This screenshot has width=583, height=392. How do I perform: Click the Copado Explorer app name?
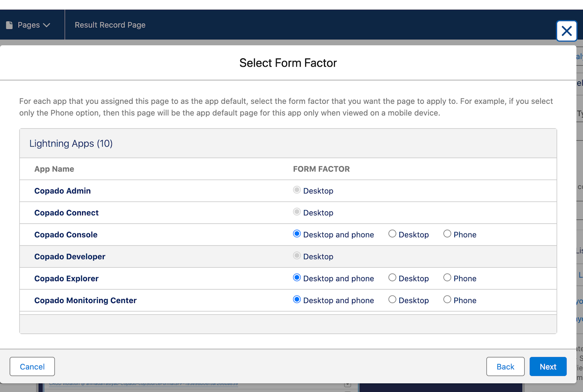(66, 278)
